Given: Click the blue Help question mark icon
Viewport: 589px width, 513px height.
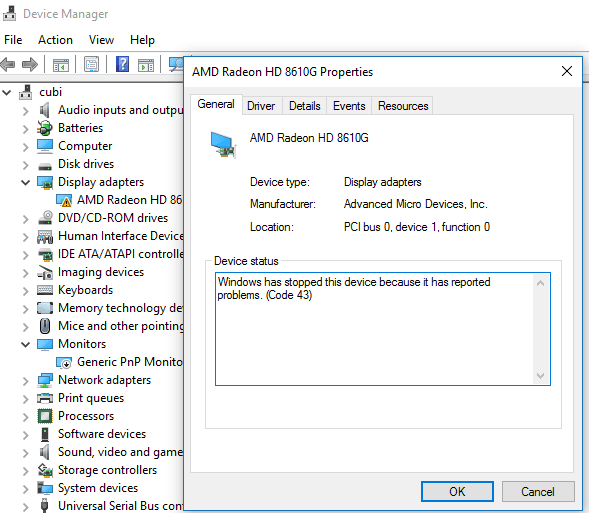Looking at the screenshot, I should pos(122,64).
